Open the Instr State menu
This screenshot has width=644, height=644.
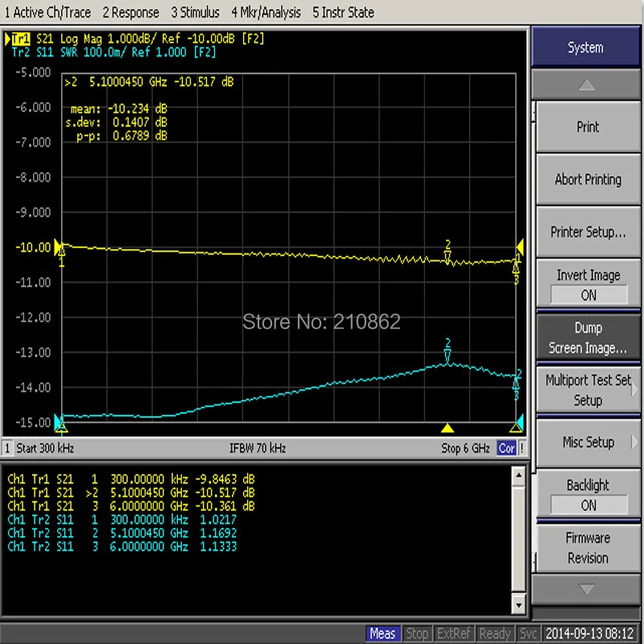(343, 12)
